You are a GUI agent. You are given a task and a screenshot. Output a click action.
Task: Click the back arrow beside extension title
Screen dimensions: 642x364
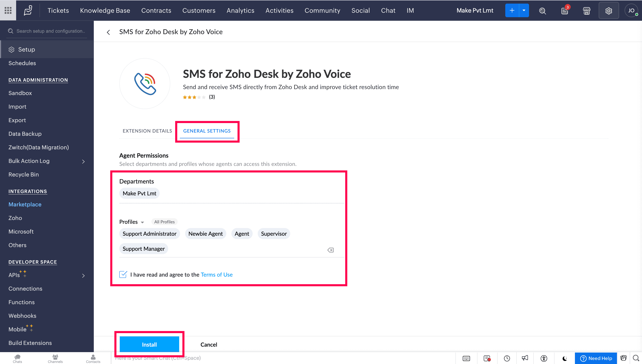108,32
